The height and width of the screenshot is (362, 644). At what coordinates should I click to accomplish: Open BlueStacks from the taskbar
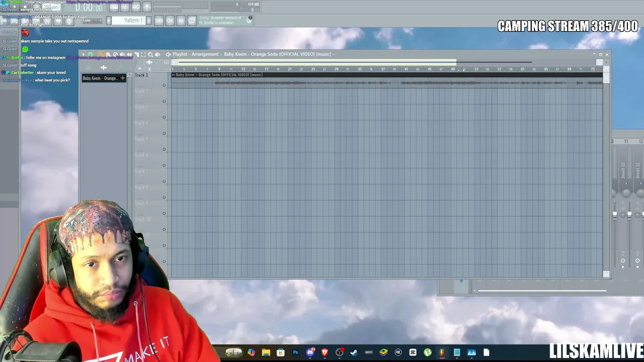click(x=383, y=352)
